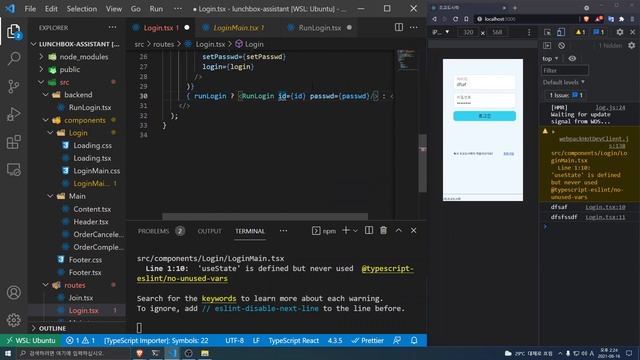Open Loading.css file
The image size is (640, 360).
[x=92, y=145]
